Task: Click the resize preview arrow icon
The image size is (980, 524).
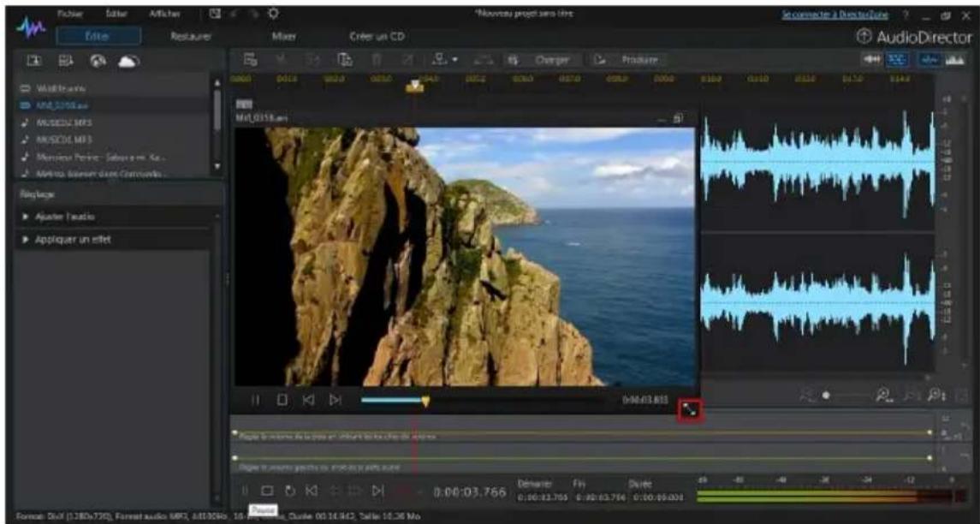Action: coord(690,410)
